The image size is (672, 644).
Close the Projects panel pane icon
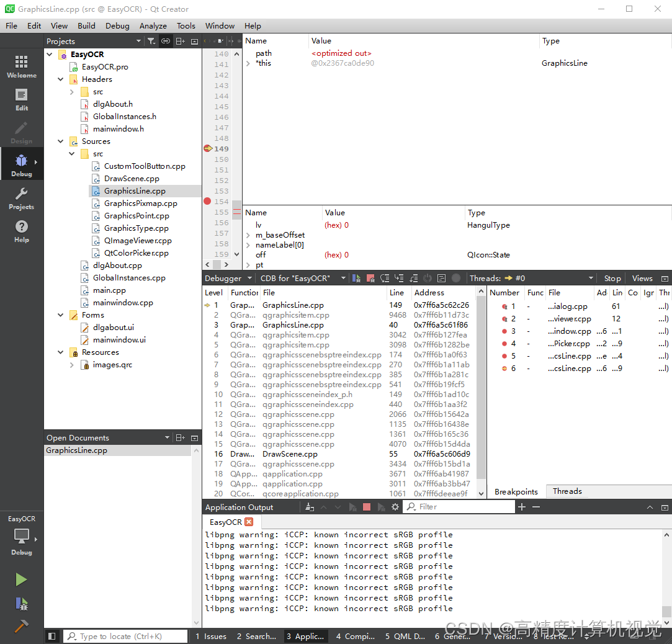pyautogui.click(x=195, y=41)
